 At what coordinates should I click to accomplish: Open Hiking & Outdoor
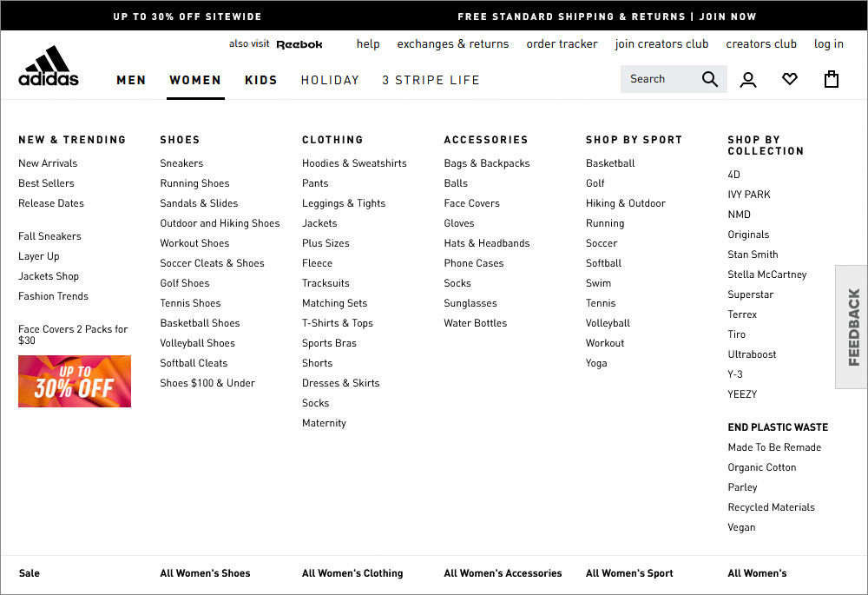[x=626, y=203]
